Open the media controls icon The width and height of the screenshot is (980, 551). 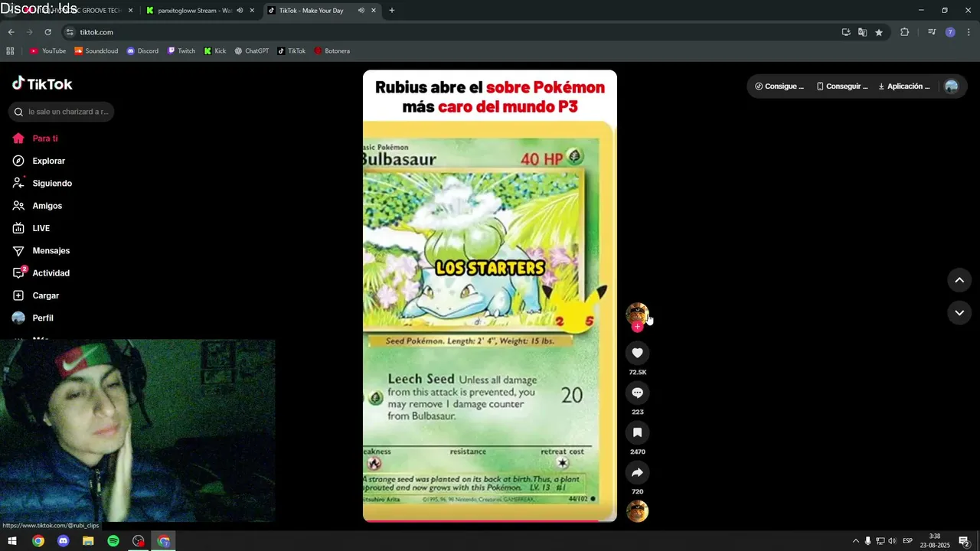coord(932,32)
